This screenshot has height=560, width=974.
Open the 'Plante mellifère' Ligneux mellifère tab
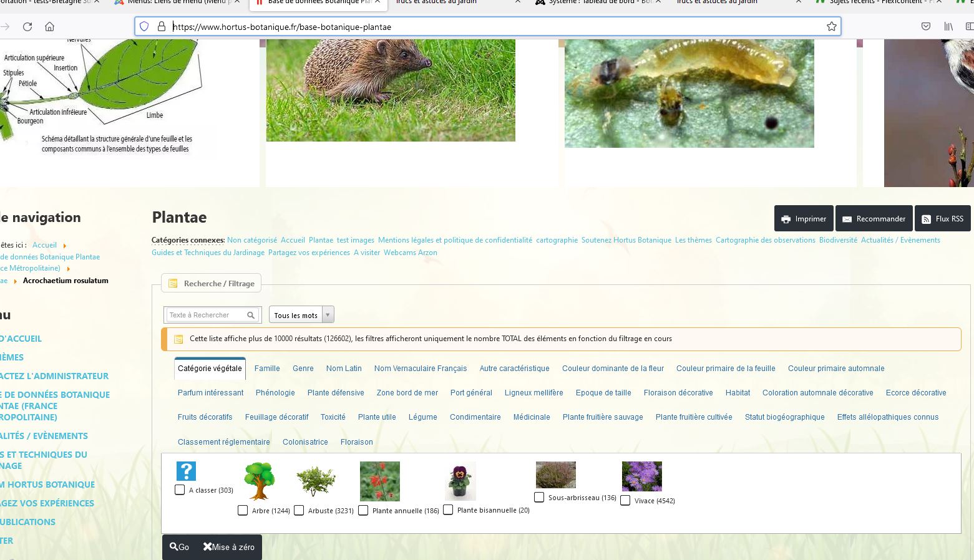tap(533, 392)
